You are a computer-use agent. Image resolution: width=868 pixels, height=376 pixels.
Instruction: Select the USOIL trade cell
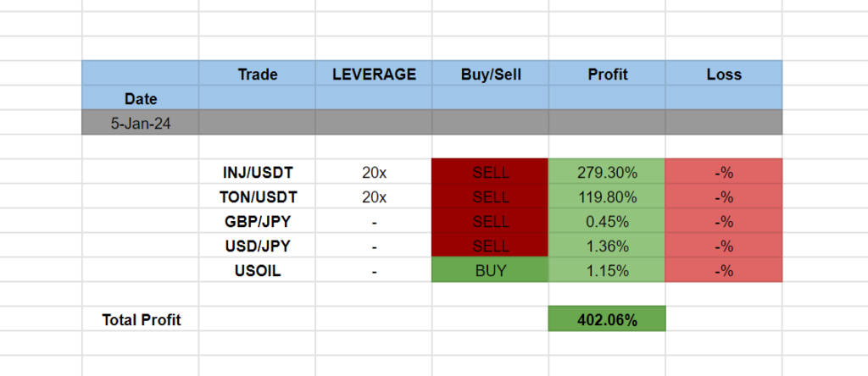click(x=257, y=271)
